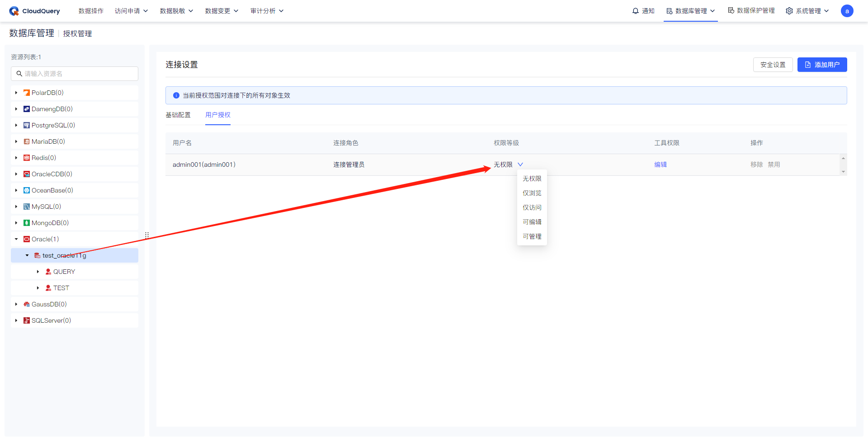Click the Redis database icon
The height and width of the screenshot is (442, 868).
click(x=27, y=158)
